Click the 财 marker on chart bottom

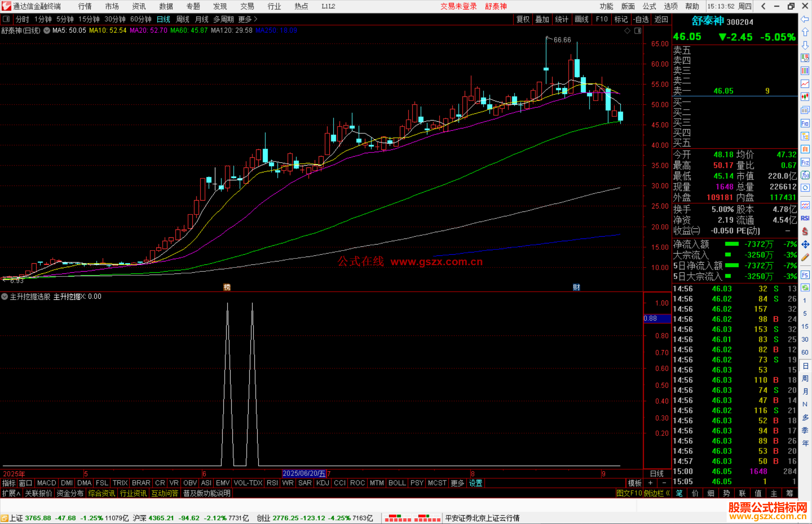pos(576,287)
